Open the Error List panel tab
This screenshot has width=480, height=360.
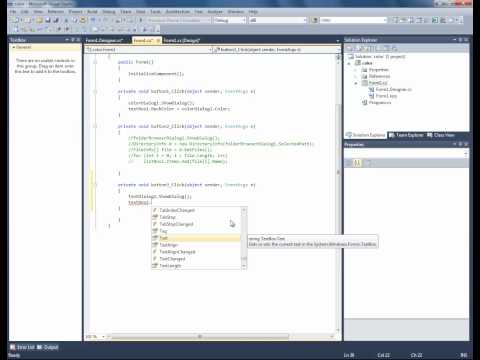pyautogui.click(x=22, y=347)
